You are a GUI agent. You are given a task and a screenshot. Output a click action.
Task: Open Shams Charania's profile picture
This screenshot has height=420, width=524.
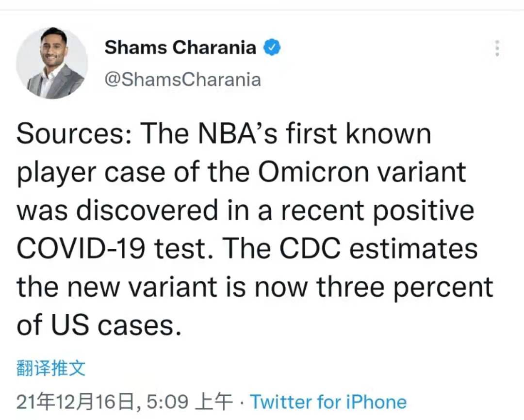pyautogui.click(x=52, y=63)
